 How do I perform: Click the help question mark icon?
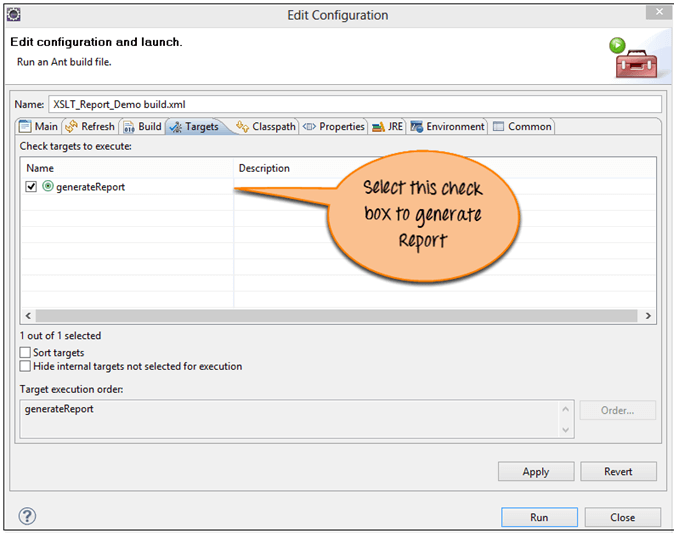pyautogui.click(x=27, y=516)
